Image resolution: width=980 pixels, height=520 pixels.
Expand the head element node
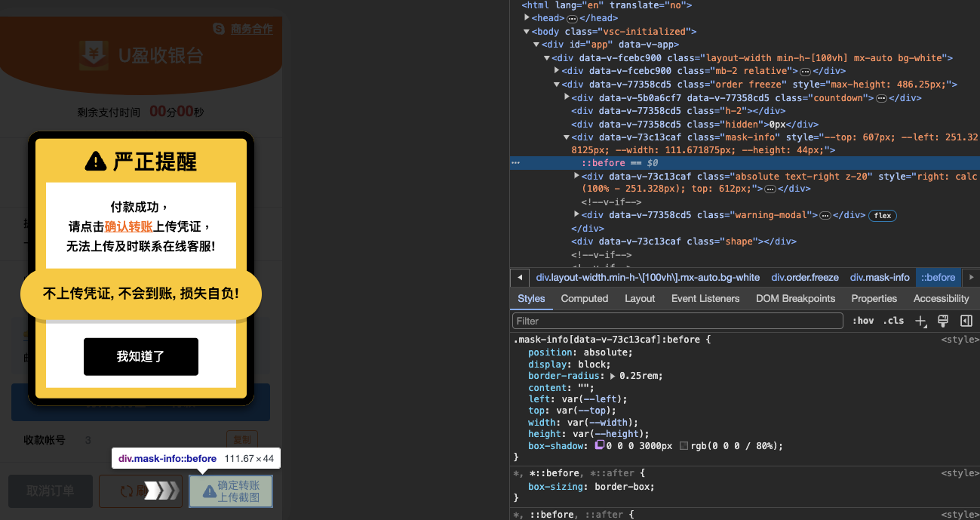(x=527, y=17)
